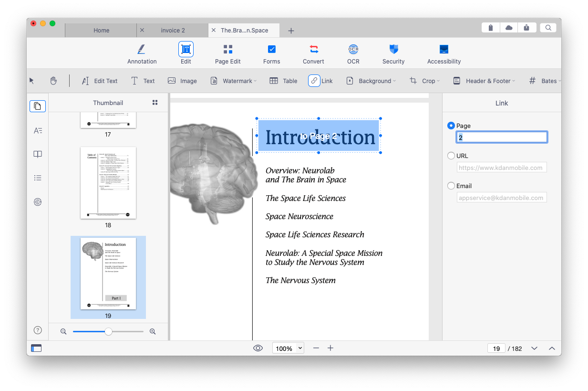Choose the Edit Text tool
Image resolution: width=588 pixels, height=391 pixels.
(100, 81)
